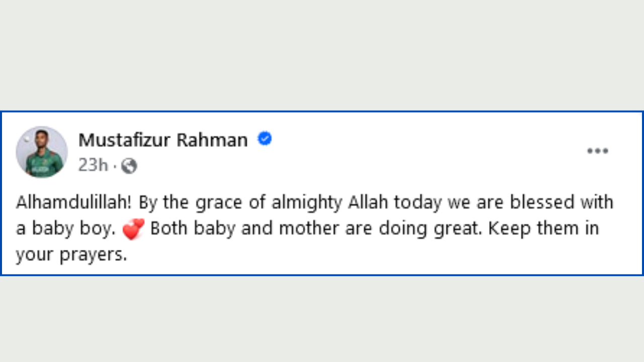Click the blue verified badge

pyautogui.click(x=265, y=139)
